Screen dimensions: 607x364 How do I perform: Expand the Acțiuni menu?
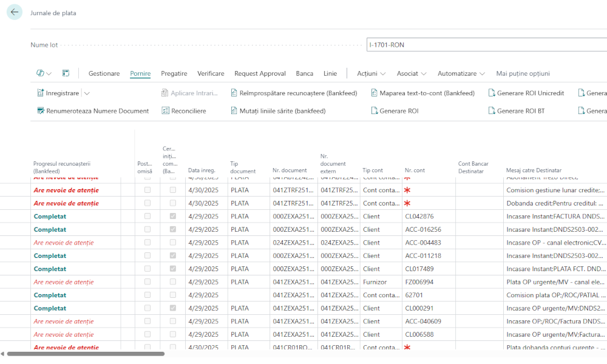(371, 73)
